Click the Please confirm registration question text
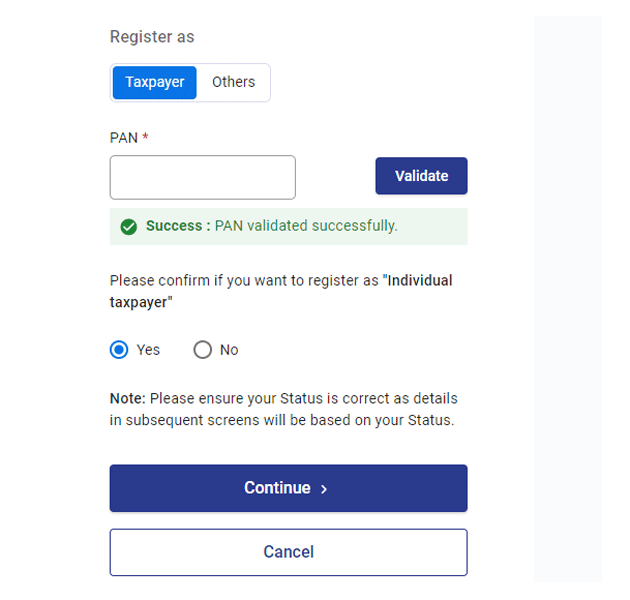The height and width of the screenshot is (600, 630). pyautogui.click(x=245, y=281)
